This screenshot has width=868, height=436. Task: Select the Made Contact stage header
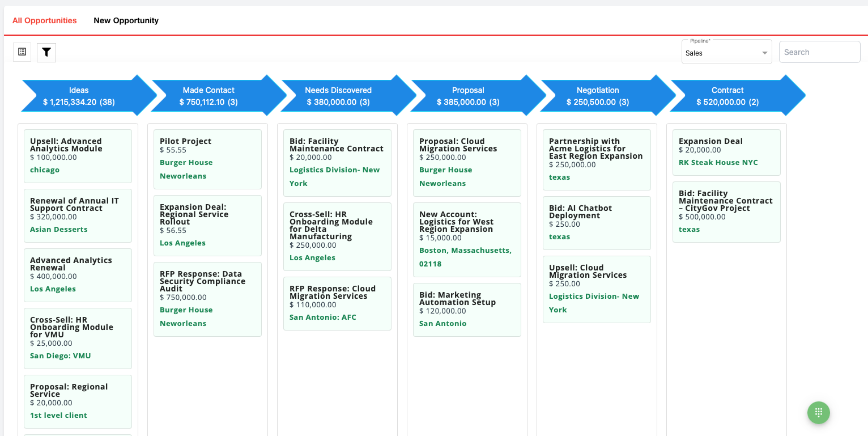tap(209, 96)
